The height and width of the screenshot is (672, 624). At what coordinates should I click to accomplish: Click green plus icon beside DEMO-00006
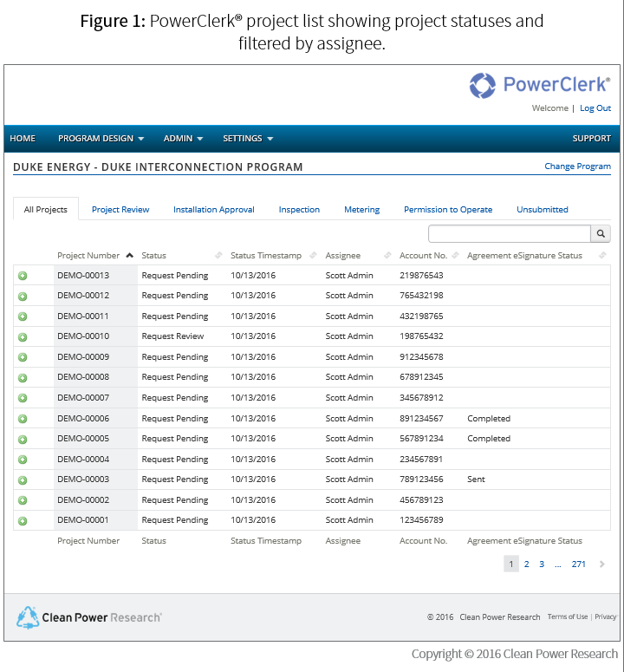23,419
